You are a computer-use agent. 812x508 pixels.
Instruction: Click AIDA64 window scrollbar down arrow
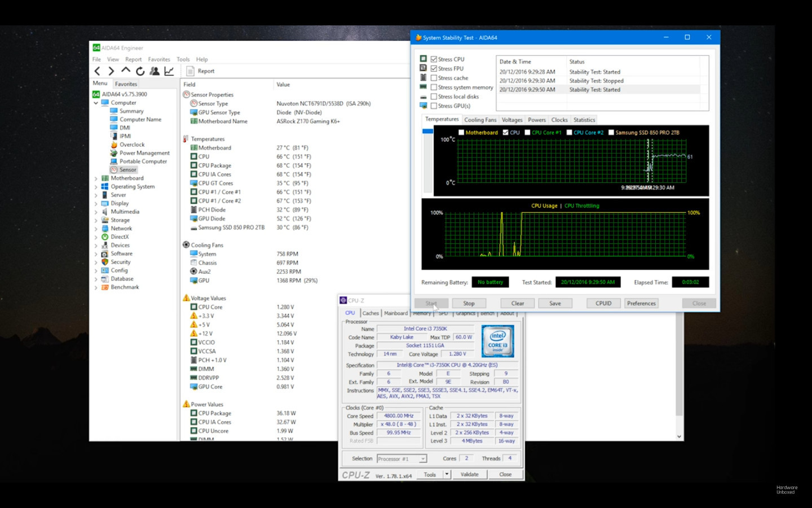point(679,436)
